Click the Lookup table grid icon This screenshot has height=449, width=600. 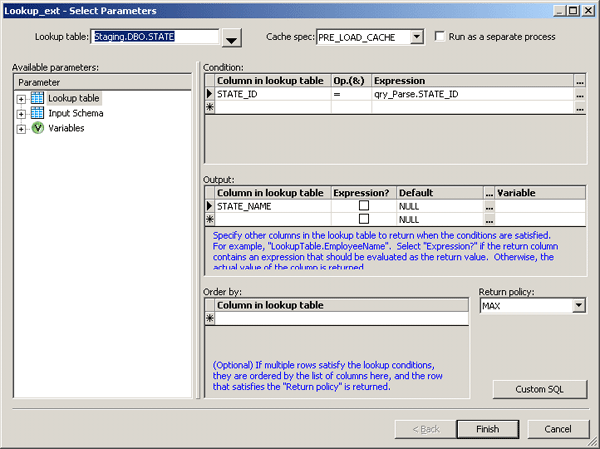coord(37,98)
